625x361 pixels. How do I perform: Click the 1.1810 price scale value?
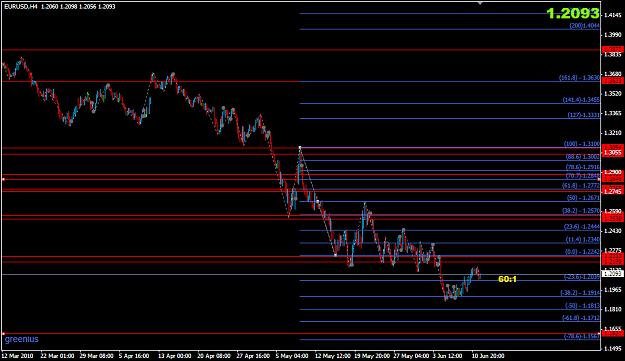pos(613,310)
